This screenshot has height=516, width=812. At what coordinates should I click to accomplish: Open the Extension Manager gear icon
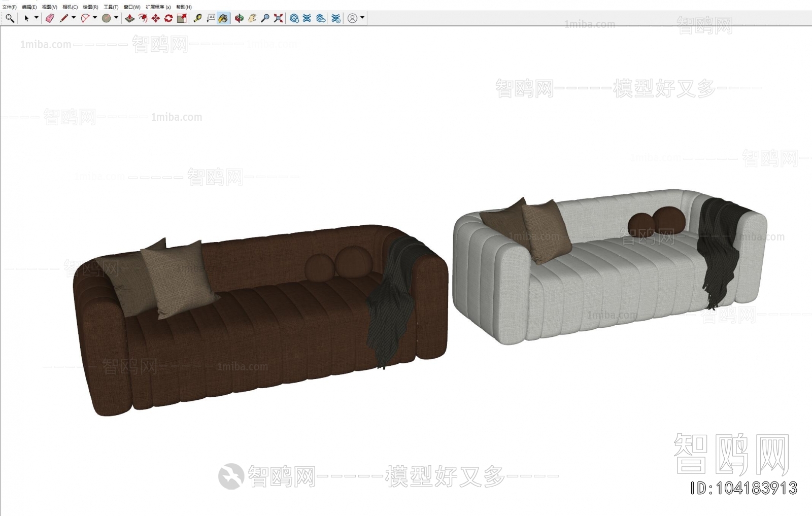336,18
